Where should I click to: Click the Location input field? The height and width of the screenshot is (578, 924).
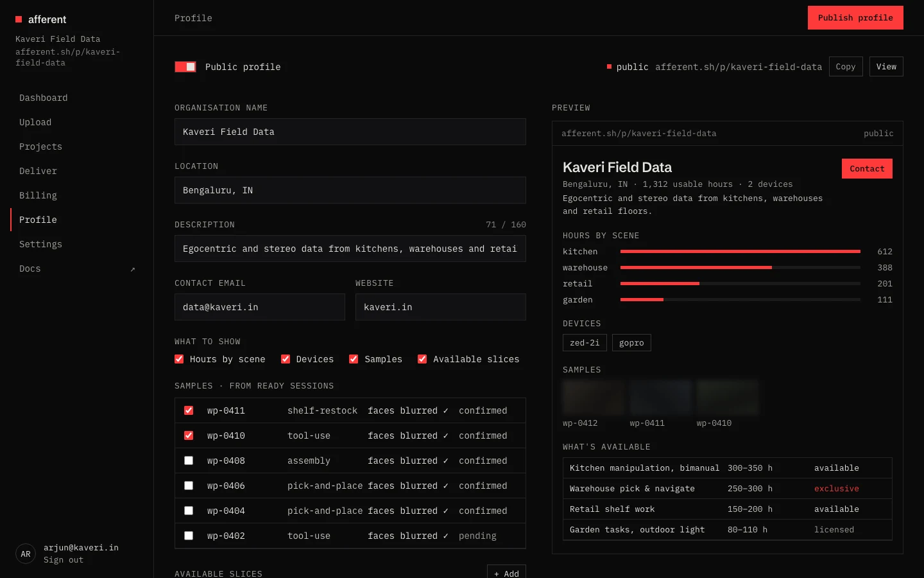tap(350, 190)
